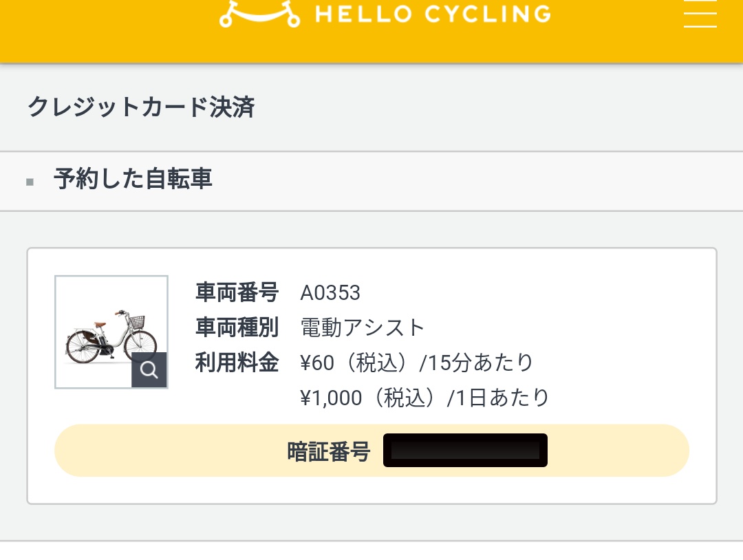Click the 利用料金 label

point(237,363)
